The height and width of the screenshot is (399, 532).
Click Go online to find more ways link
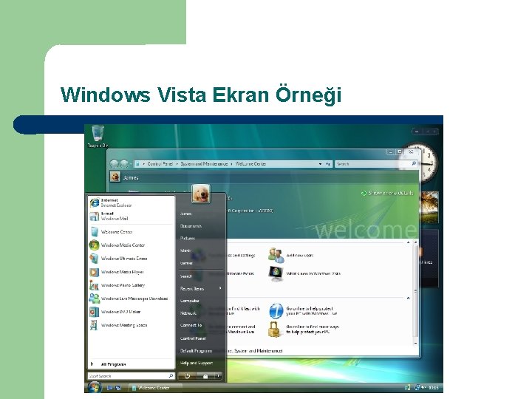pyautogui.click(x=313, y=329)
